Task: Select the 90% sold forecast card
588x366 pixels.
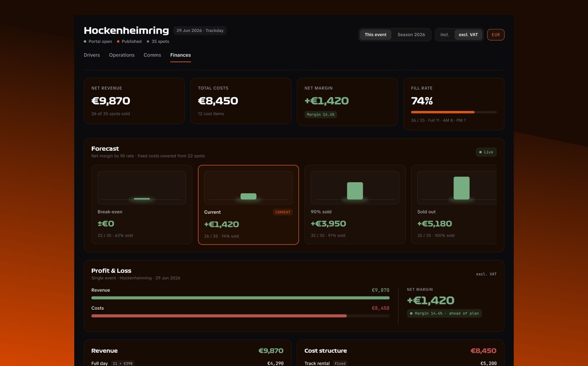Action: [355, 204]
